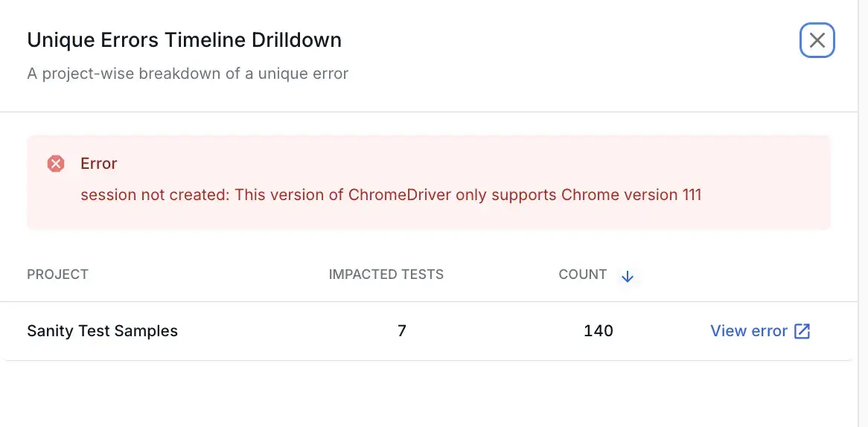Viewport: 868px width, 427px height.
Task: Click the red error cross icon
Action: [x=56, y=164]
